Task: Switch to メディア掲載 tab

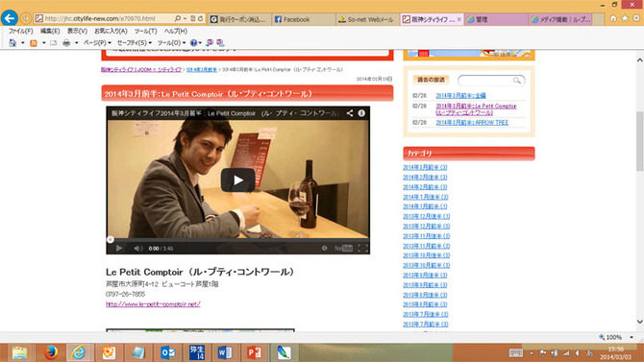Action: (560, 19)
